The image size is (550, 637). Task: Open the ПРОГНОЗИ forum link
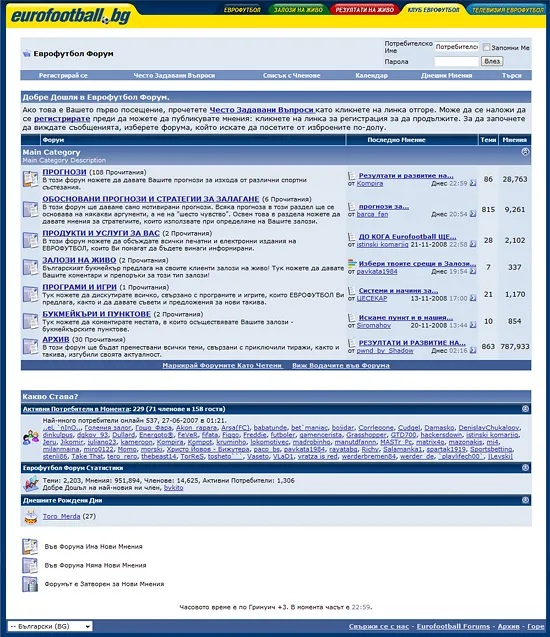[65, 172]
